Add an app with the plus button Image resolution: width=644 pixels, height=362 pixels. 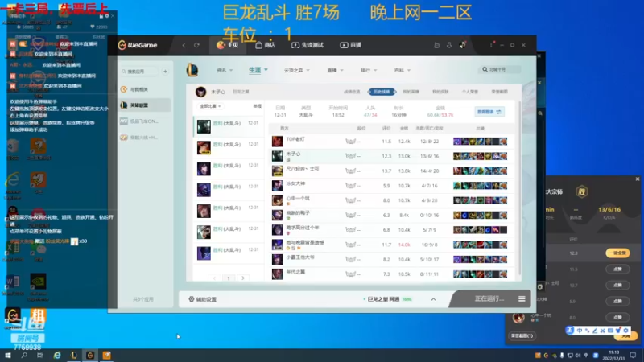tap(165, 72)
